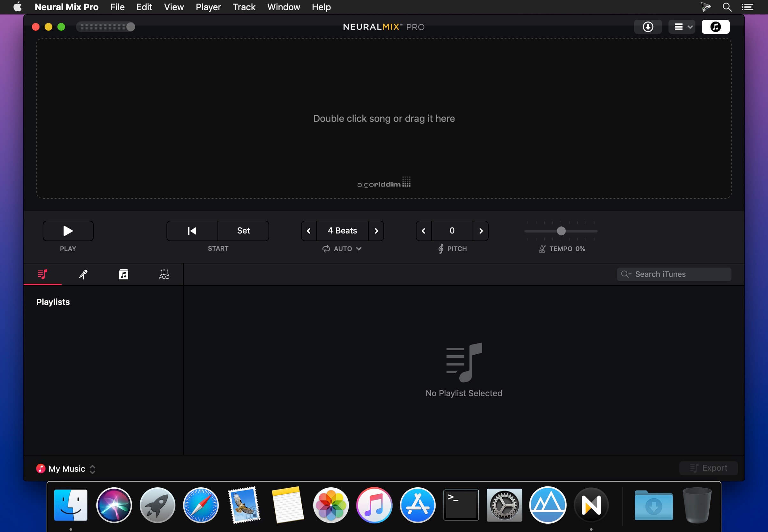This screenshot has height=532, width=768.
Task: Click the Set start button
Action: pos(243,231)
